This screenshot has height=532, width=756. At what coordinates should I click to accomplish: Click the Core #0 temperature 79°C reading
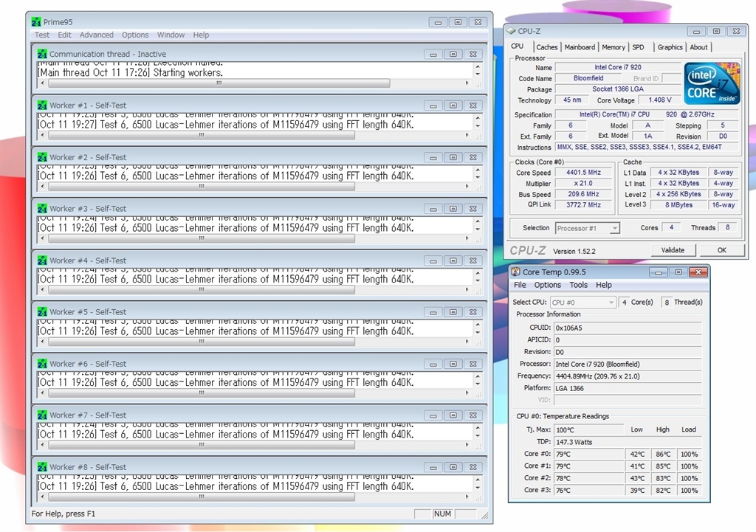click(x=588, y=454)
